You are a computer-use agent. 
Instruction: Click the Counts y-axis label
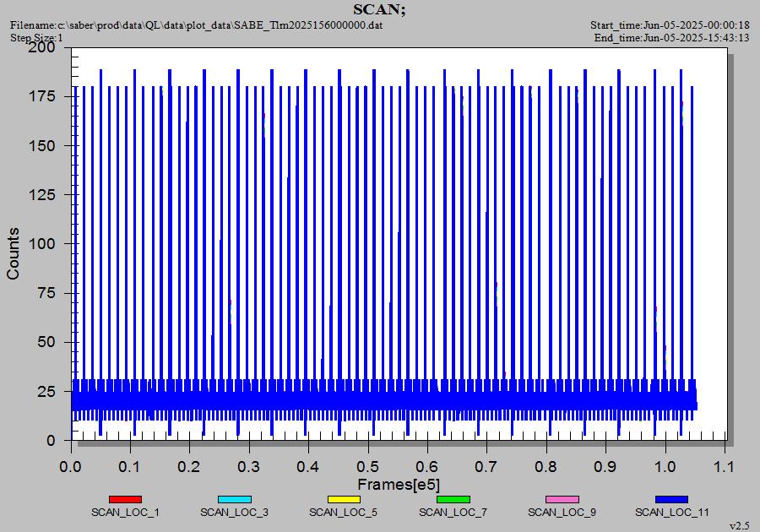tap(13, 253)
